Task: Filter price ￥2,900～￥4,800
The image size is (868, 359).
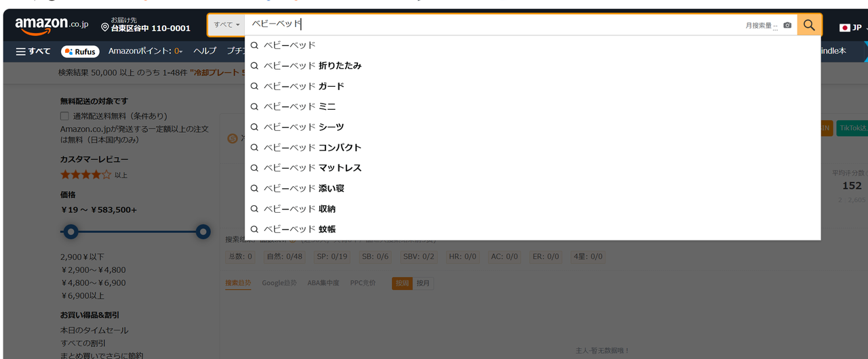Action: coord(93,270)
